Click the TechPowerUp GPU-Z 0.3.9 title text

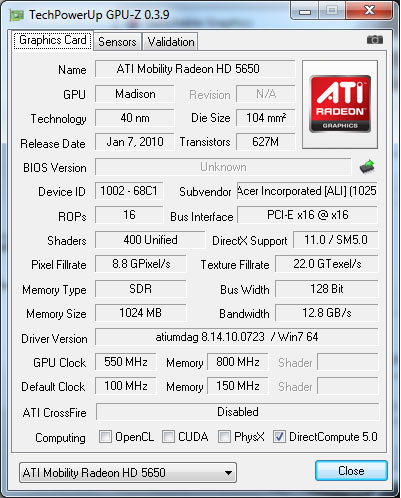pos(99,15)
